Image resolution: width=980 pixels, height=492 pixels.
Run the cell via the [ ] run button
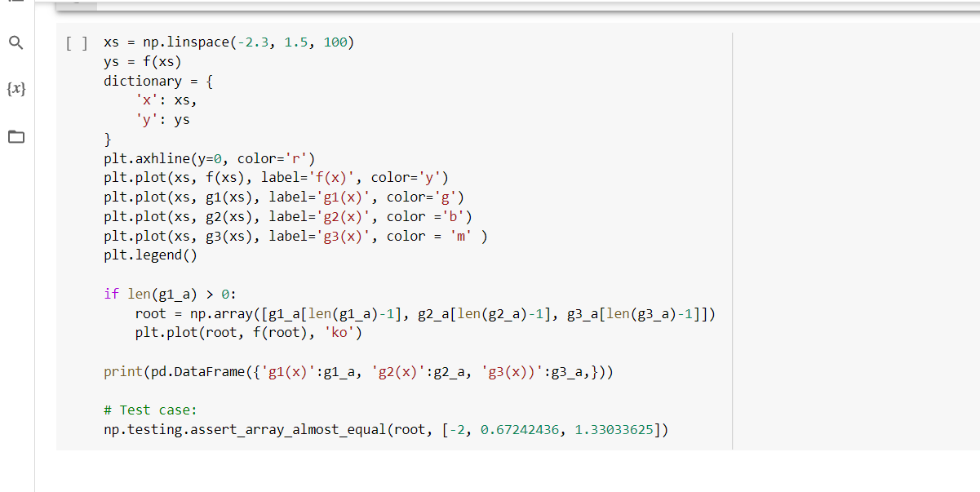pyautogui.click(x=76, y=42)
